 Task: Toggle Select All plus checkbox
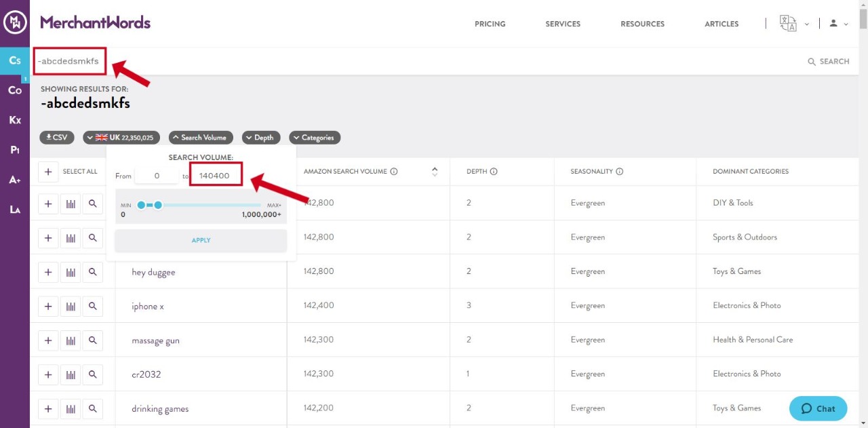[x=48, y=172]
